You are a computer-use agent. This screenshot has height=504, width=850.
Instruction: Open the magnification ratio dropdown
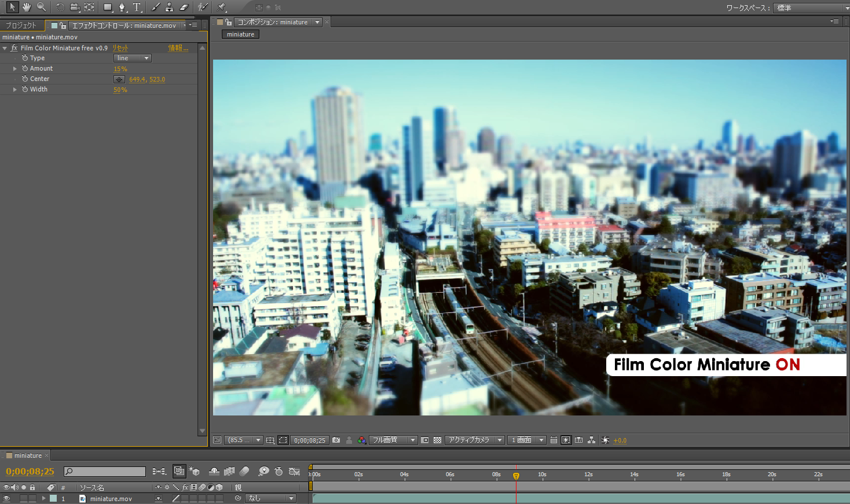pos(244,440)
